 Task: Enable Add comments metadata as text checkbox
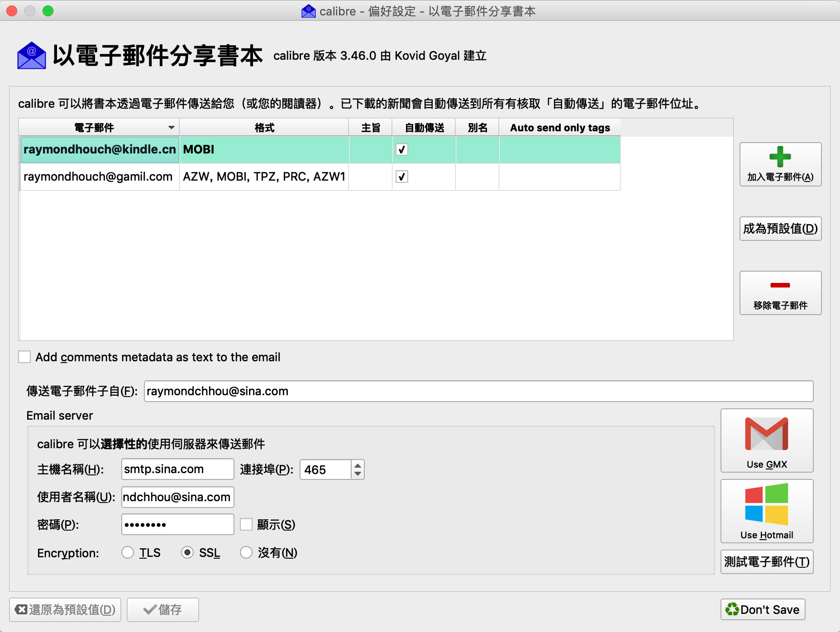(24, 357)
